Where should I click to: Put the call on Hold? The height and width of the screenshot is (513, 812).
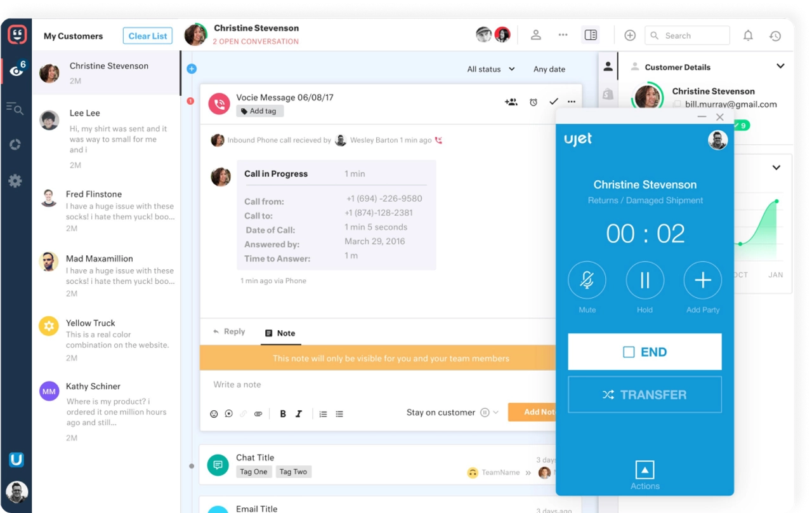[645, 280]
